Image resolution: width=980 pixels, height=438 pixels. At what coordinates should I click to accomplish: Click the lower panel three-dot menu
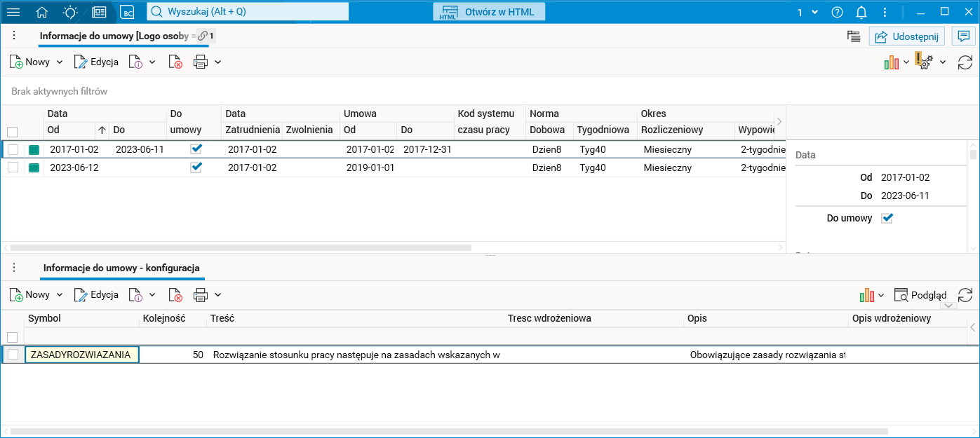(14, 268)
